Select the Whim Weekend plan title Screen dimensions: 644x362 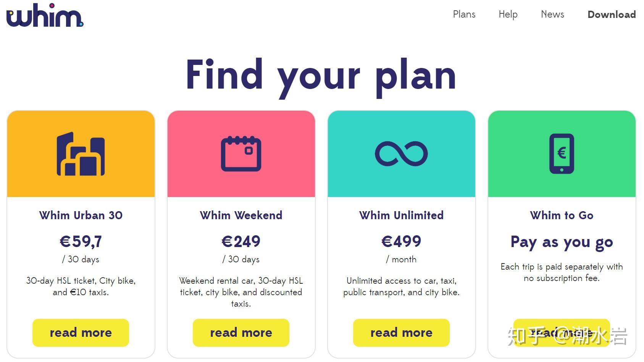tap(241, 215)
